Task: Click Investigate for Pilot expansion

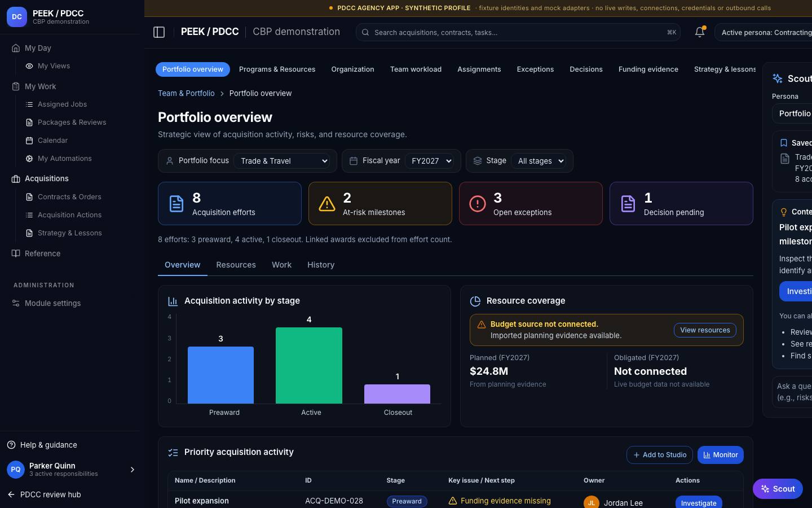Action: [699, 502]
